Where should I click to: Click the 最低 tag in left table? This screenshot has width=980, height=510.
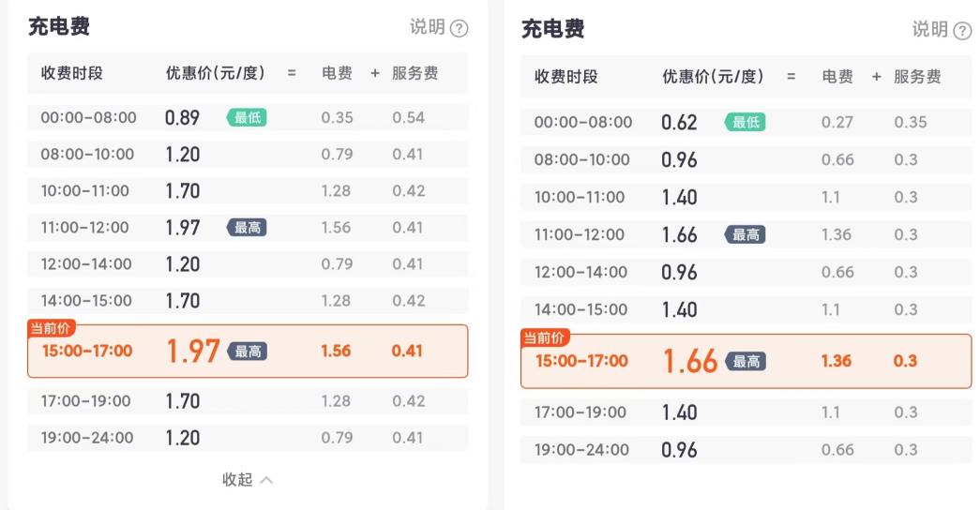point(247,117)
